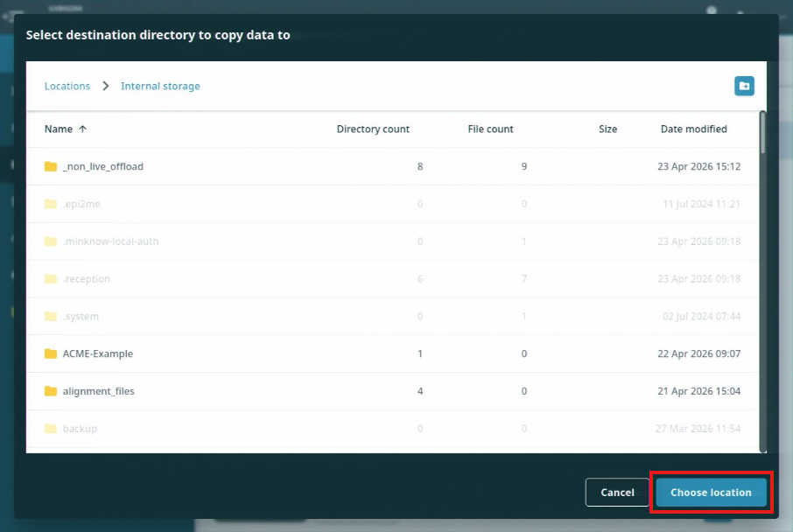Click the Directory count column header

[373, 129]
